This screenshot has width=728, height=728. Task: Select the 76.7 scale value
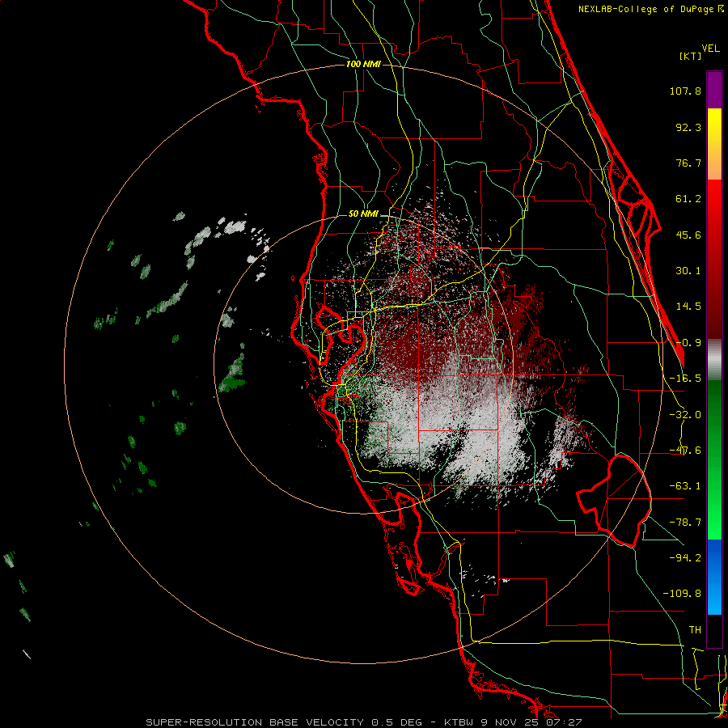[688, 163]
